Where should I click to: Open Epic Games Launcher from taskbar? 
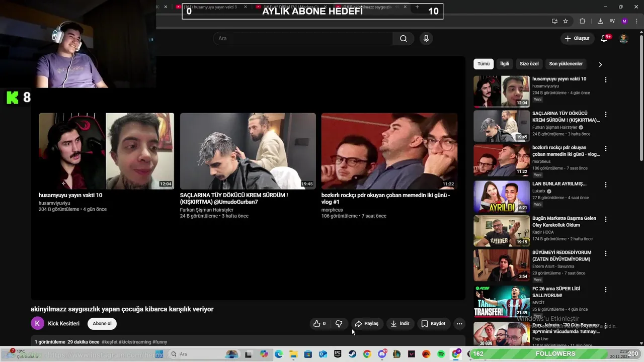[338, 354]
